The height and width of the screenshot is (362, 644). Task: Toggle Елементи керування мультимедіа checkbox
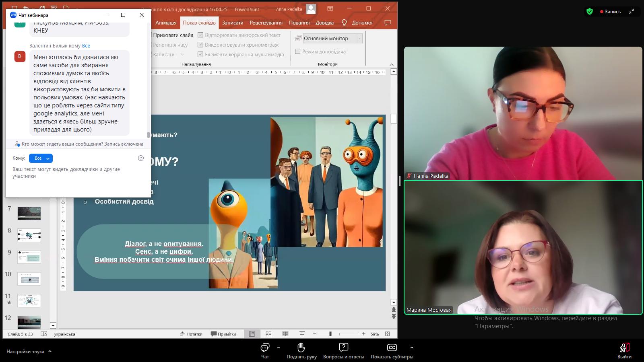(200, 54)
